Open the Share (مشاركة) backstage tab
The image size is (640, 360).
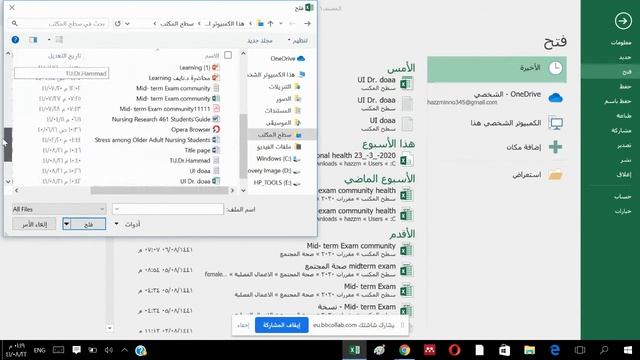(x=621, y=130)
